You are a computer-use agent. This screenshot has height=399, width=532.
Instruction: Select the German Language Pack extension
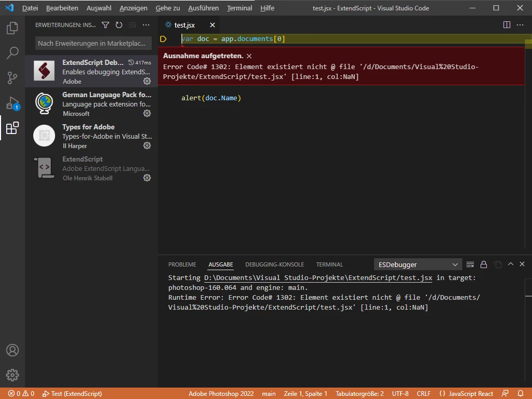91,104
